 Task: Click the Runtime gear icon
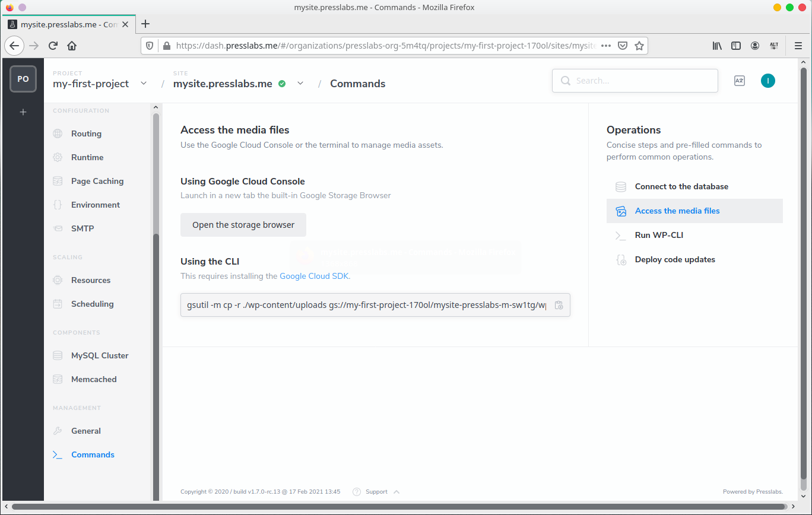58,157
